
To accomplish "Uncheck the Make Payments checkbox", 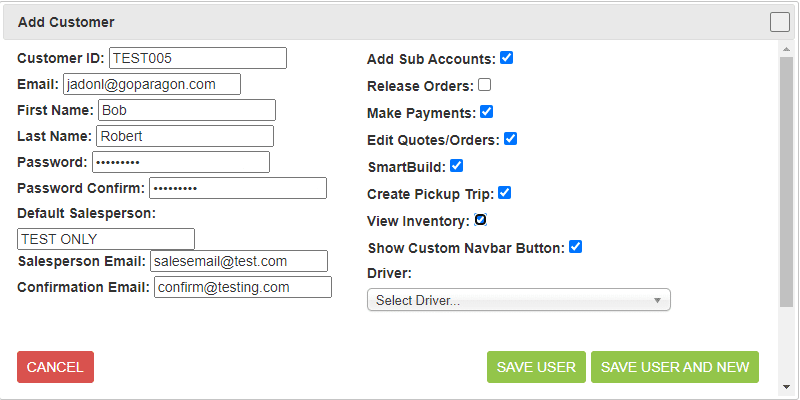I will point(487,112).
